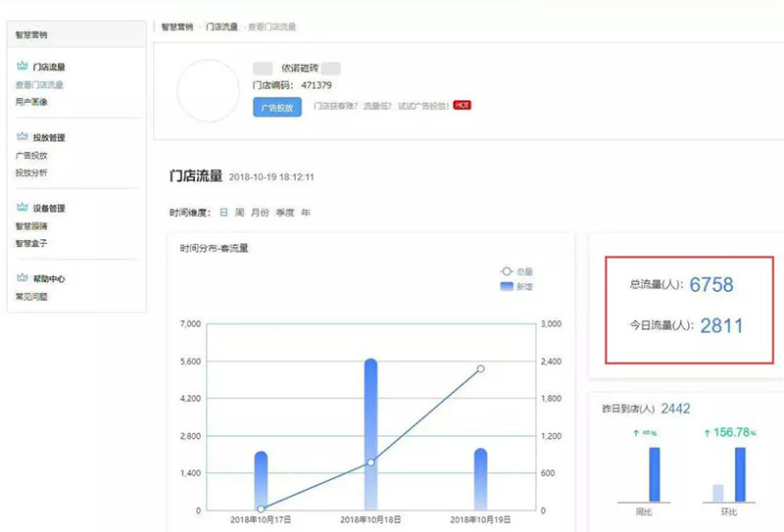
Task: Click the crown icon beside 投放管理
Action: 23,137
